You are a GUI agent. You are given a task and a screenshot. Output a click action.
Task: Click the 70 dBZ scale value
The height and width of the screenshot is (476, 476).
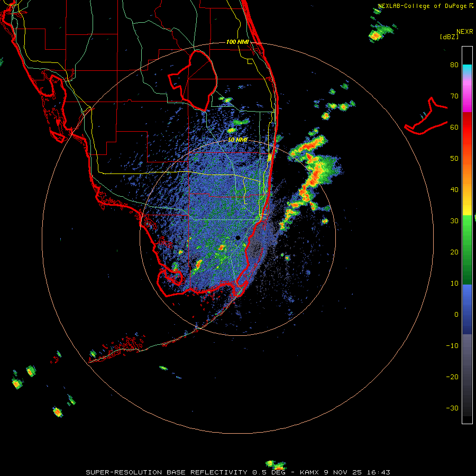coord(454,96)
